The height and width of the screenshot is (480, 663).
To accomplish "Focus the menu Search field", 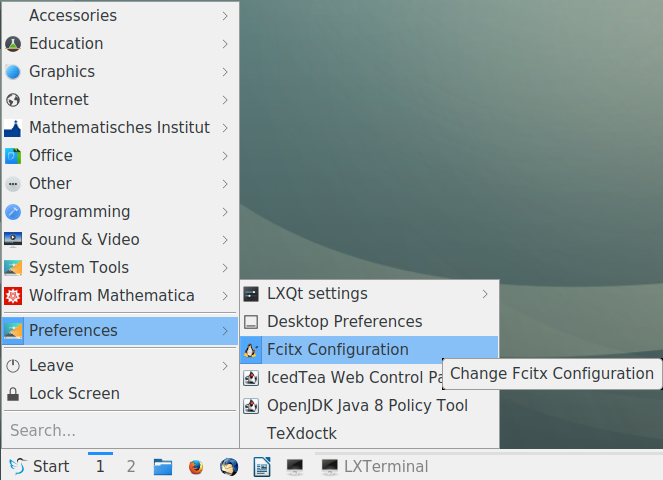I will coord(120,431).
